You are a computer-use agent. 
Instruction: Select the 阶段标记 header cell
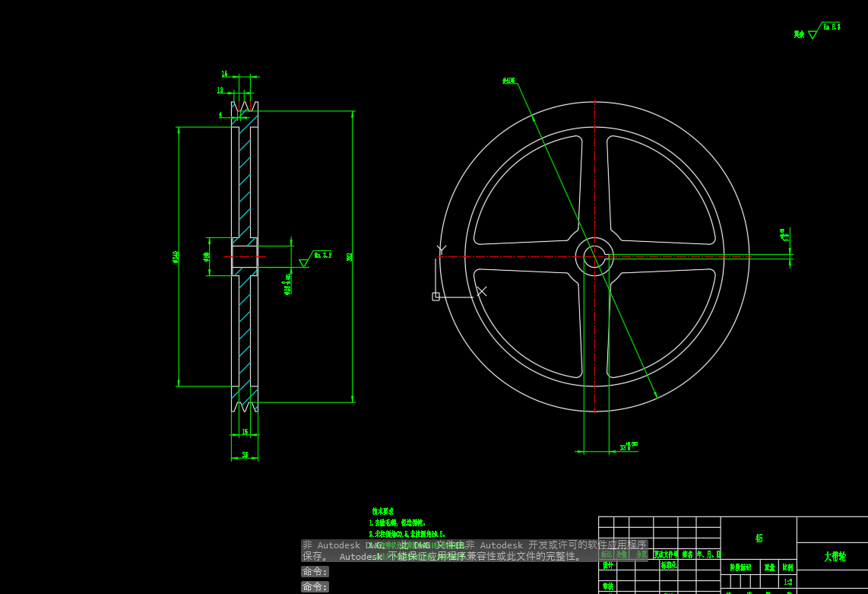coord(740,567)
